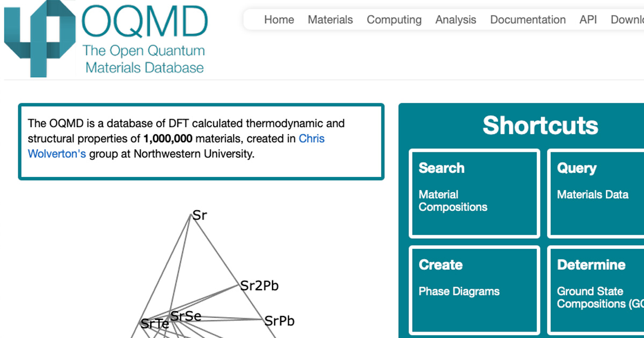Click the SrPb node in the diagram
Viewport: 644px width, 338px height.
pos(280,321)
